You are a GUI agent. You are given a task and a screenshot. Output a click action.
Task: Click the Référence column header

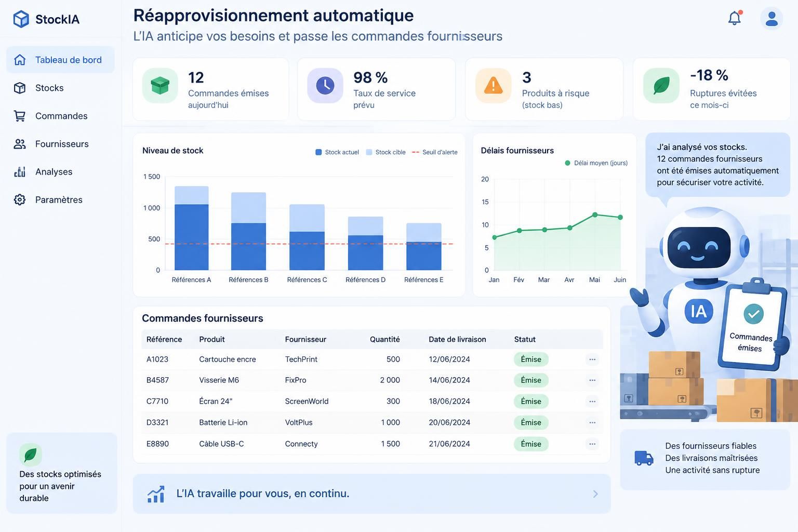(164, 339)
